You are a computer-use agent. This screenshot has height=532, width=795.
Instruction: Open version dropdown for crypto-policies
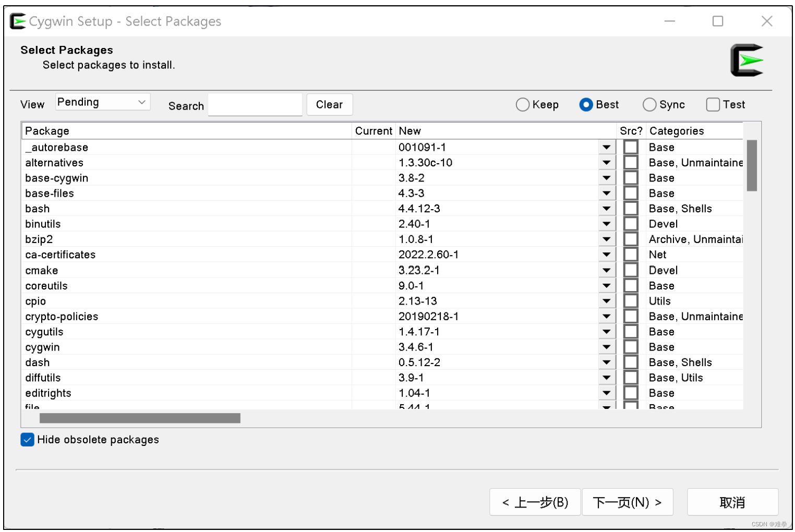point(606,317)
